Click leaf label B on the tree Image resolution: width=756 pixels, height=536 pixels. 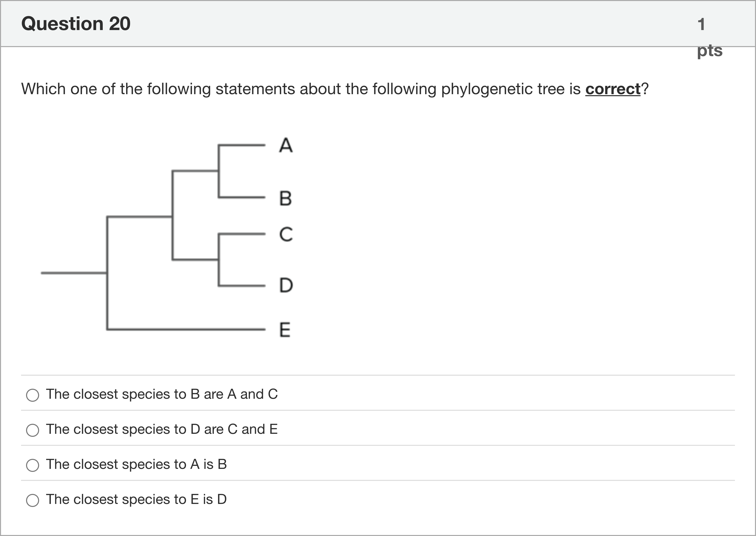[x=286, y=198]
